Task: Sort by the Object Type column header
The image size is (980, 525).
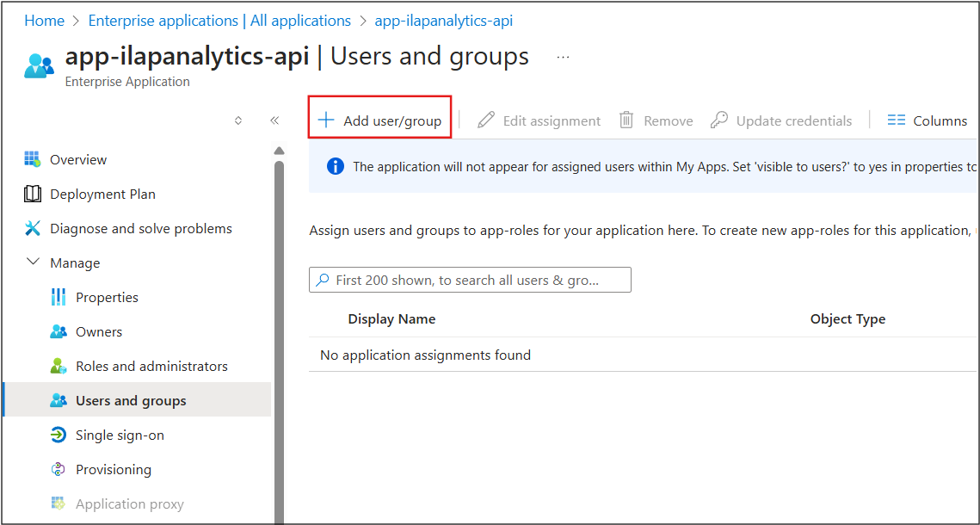Action: click(848, 319)
